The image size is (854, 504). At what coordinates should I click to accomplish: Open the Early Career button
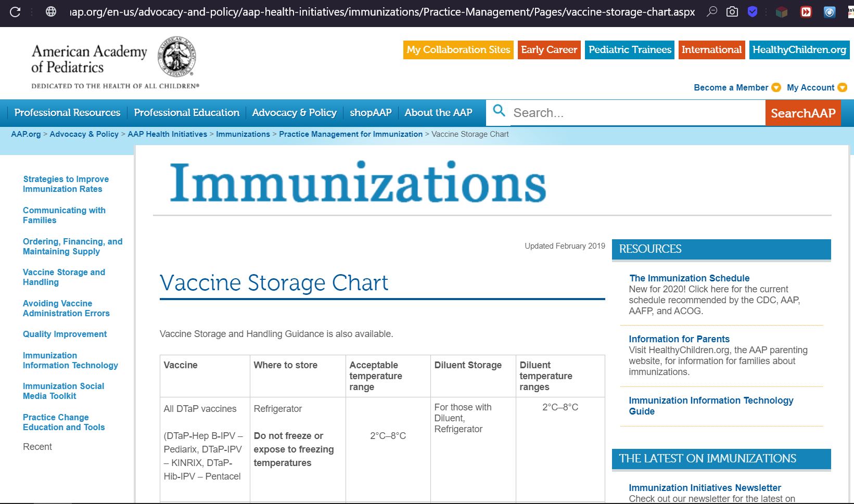tap(549, 50)
